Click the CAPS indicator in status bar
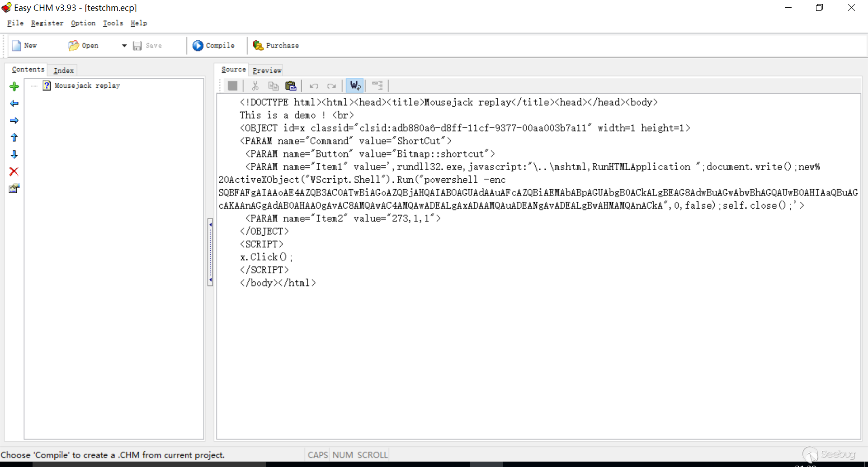The image size is (868, 467). 318,455
